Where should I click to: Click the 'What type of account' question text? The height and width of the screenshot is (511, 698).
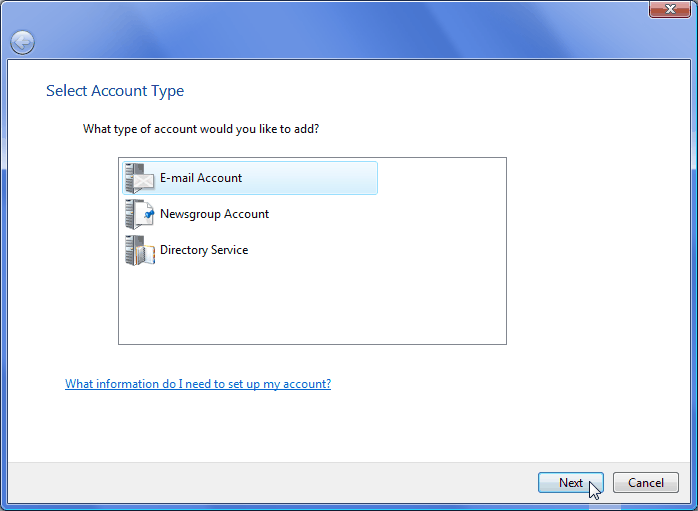(x=201, y=129)
